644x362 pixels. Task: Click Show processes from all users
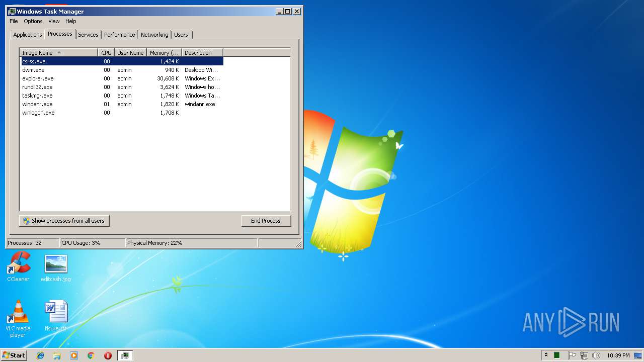[64, 221]
